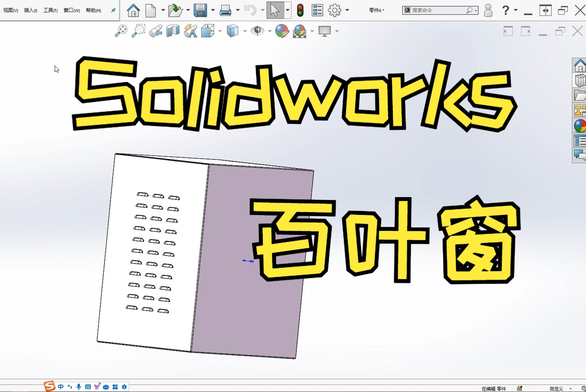Image resolution: width=586 pixels, height=392 pixels.
Task: Select the Apply Scene checkerboard globe icon
Action: tap(299, 32)
